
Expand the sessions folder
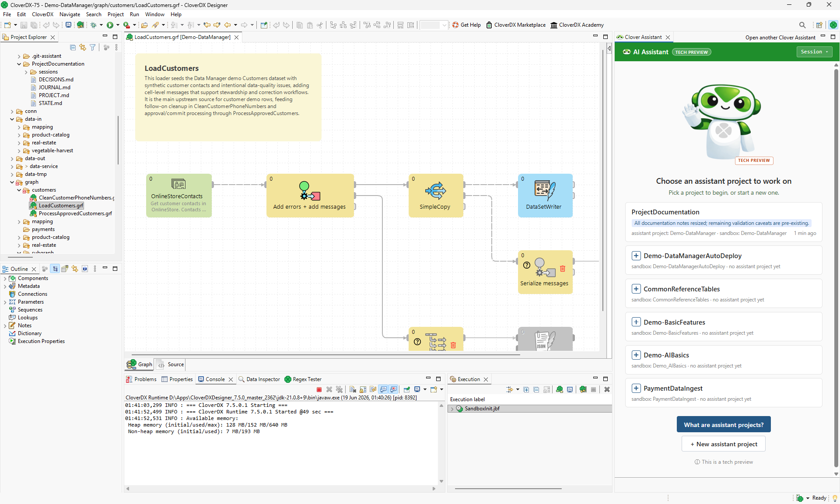(x=26, y=72)
